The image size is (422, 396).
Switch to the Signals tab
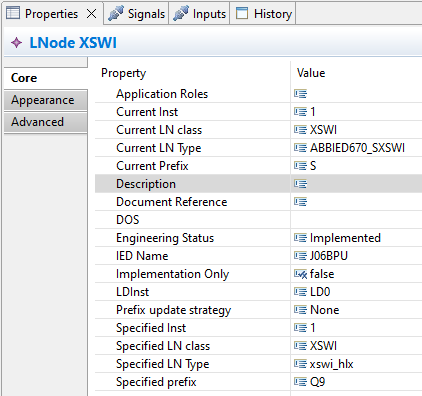point(136,14)
